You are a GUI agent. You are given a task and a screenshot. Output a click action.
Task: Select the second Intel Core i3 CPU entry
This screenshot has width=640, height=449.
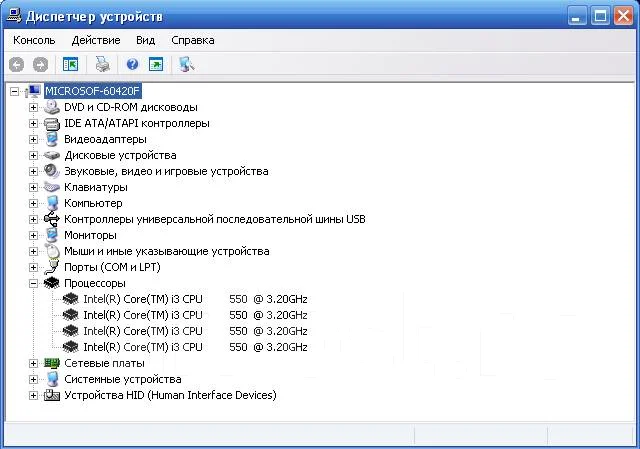pyautogui.click(x=195, y=315)
